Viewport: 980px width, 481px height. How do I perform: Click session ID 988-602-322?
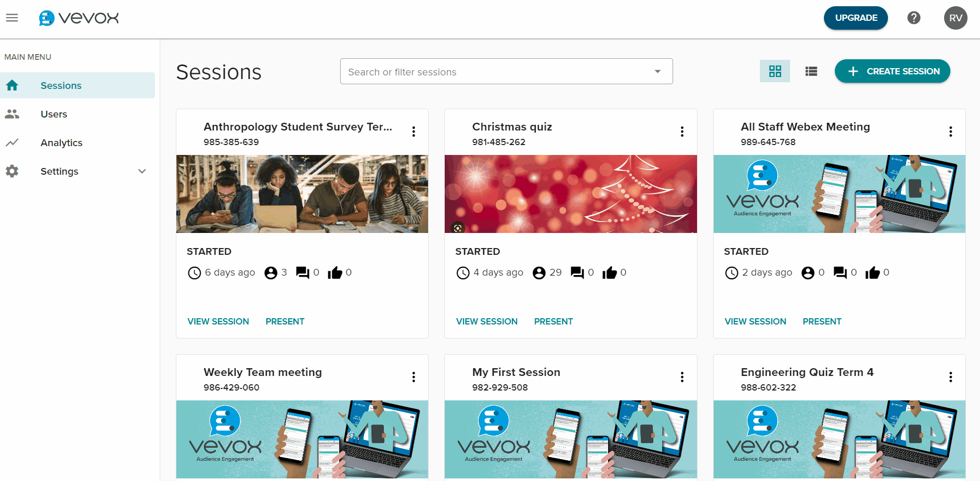pos(768,387)
